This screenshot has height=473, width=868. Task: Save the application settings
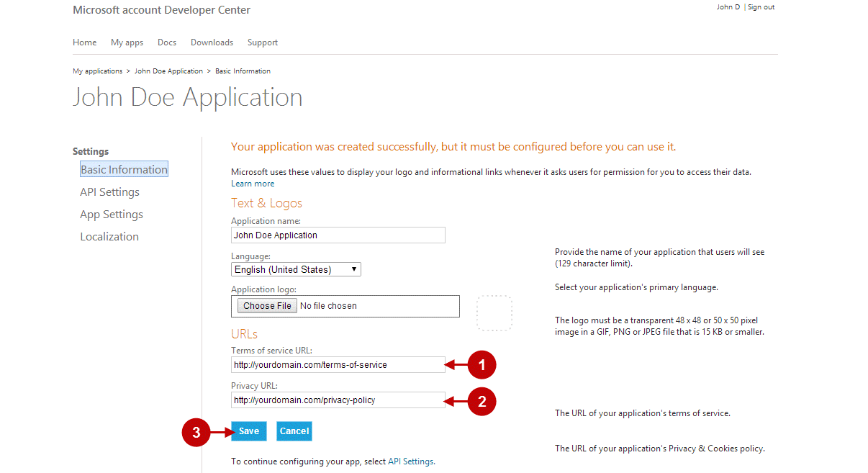click(248, 431)
